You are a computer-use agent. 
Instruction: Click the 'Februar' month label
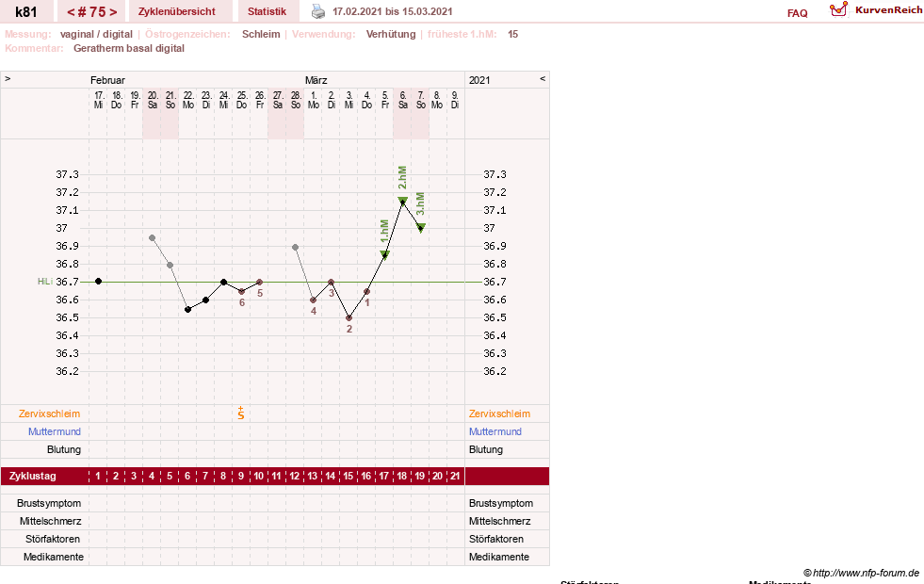point(107,80)
